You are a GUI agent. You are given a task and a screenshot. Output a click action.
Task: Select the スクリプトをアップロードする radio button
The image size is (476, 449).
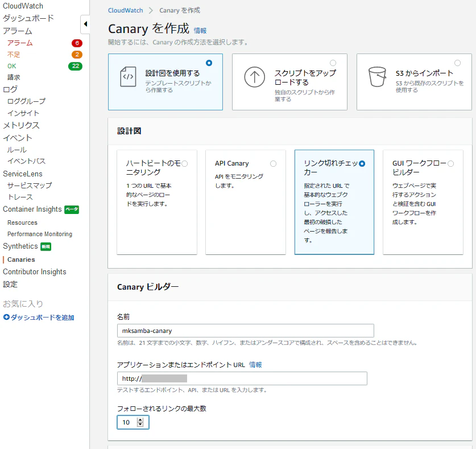click(x=333, y=63)
